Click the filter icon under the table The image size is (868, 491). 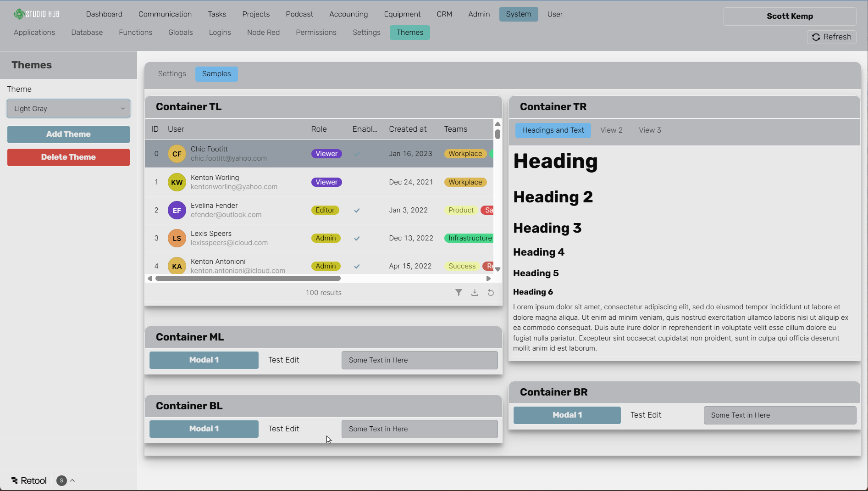click(x=459, y=293)
